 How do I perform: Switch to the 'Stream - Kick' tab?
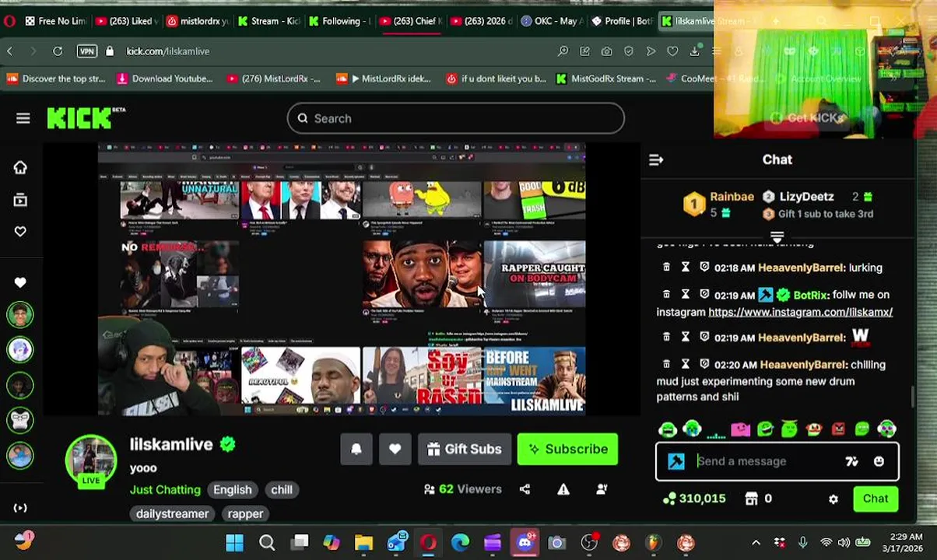268,21
